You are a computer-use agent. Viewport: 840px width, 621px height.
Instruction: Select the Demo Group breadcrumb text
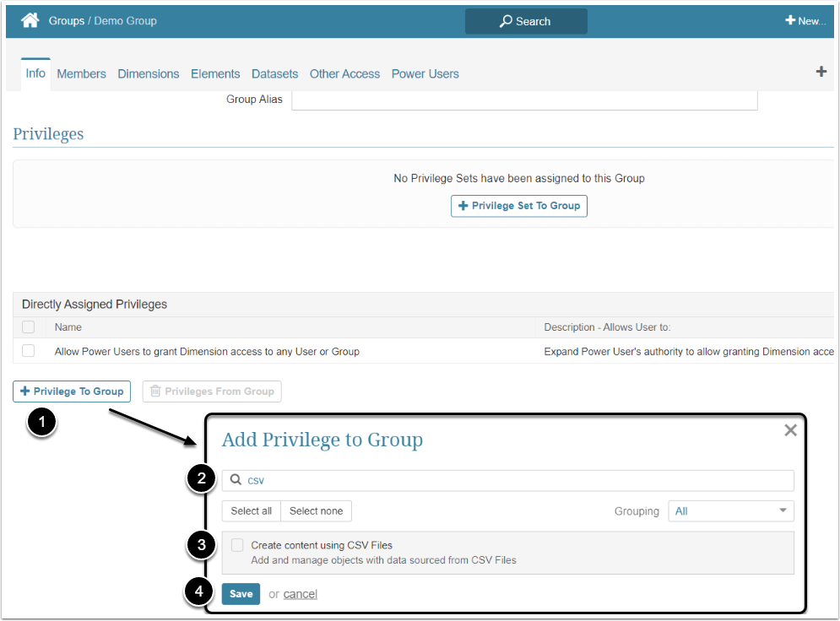125,21
